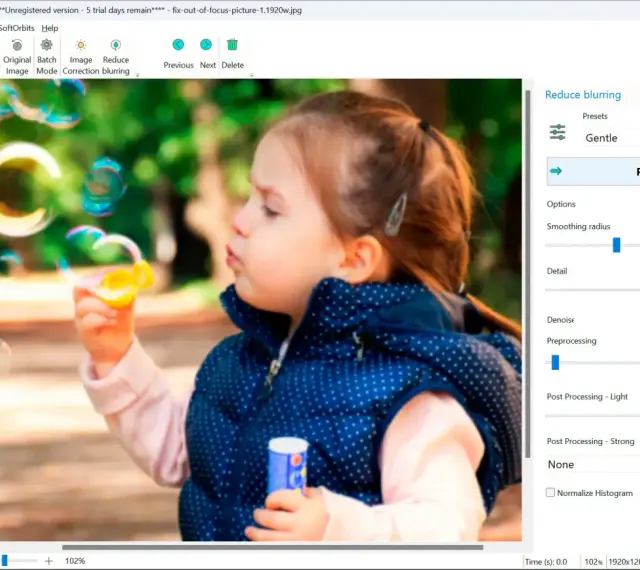
Task: Open the SoftOrbits menu
Action: tap(17, 28)
